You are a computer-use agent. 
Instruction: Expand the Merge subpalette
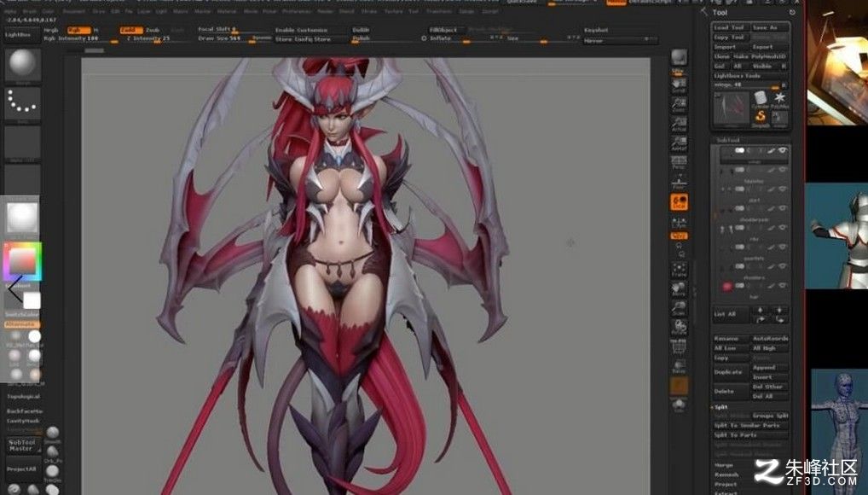point(724,465)
